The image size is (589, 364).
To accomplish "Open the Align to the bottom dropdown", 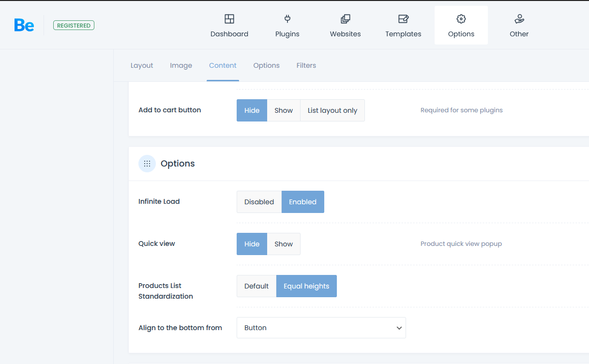I will [321, 328].
